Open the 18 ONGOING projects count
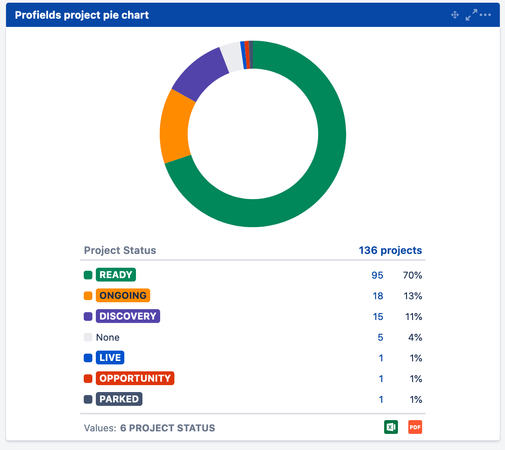 [378, 296]
